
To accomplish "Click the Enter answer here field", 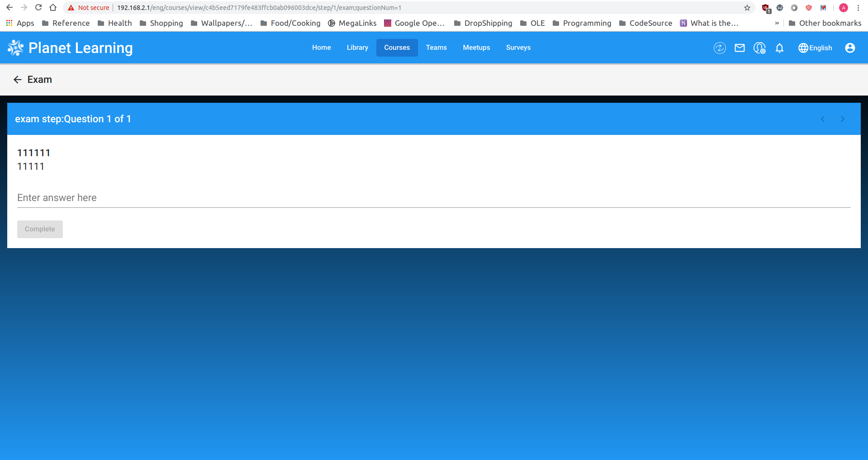I will click(181, 198).
